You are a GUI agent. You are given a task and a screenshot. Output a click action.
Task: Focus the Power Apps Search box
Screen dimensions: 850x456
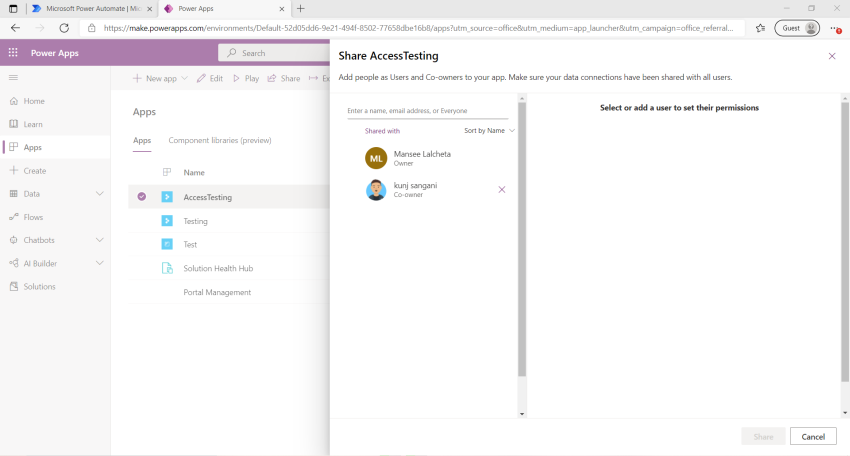click(274, 53)
